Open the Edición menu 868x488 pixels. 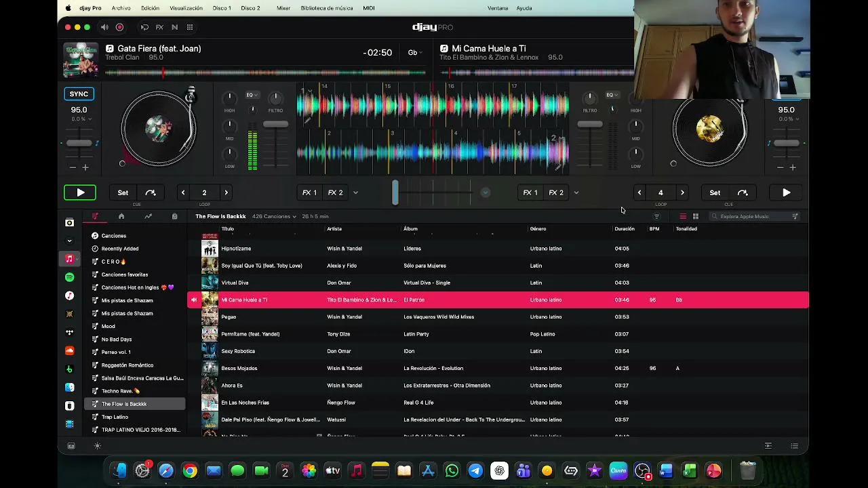150,8
